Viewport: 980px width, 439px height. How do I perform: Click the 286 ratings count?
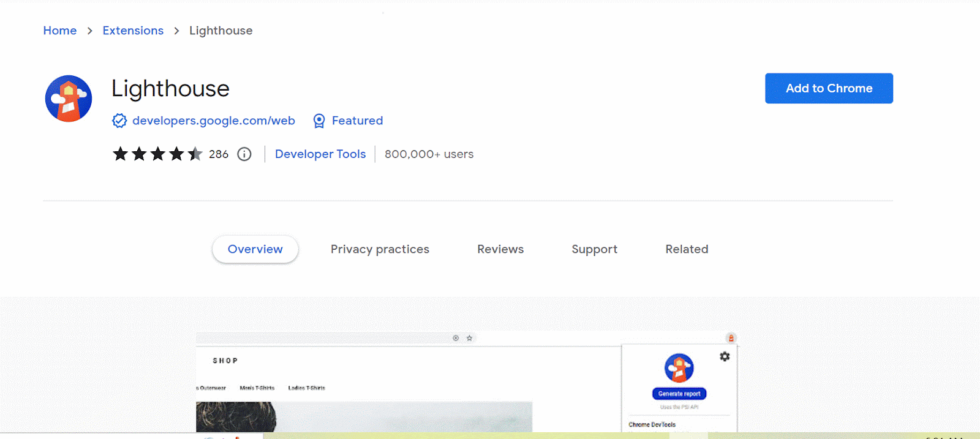219,154
